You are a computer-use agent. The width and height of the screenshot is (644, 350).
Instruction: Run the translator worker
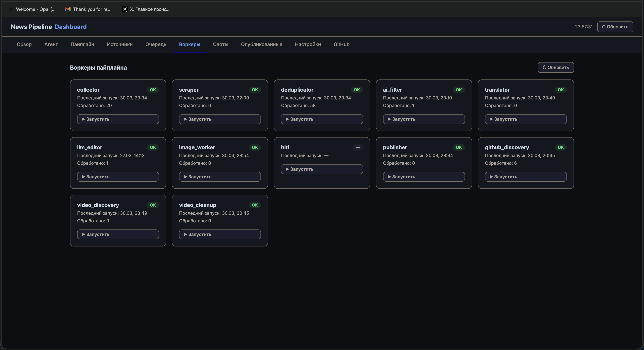point(526,119)
